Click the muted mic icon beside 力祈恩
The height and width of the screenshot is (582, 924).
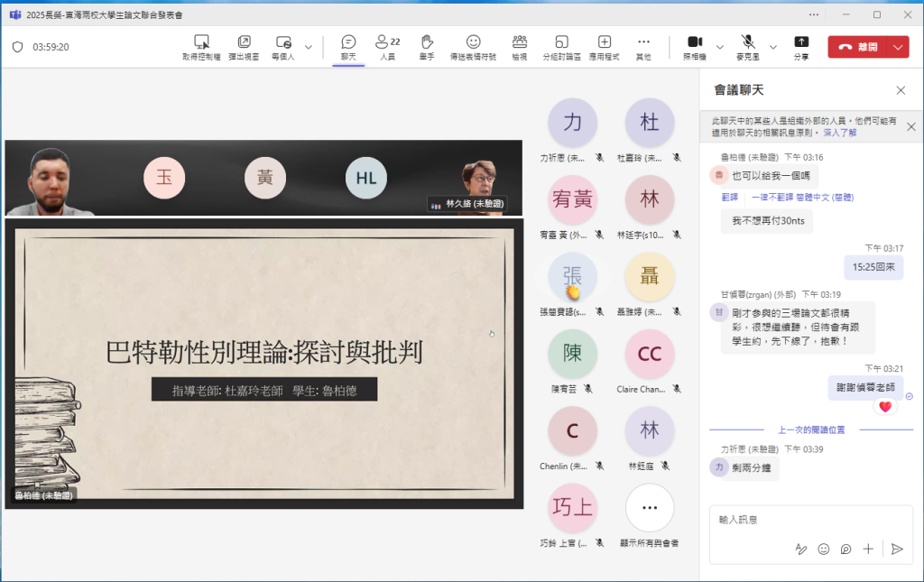pyautogui.click(x=599, y=158)
